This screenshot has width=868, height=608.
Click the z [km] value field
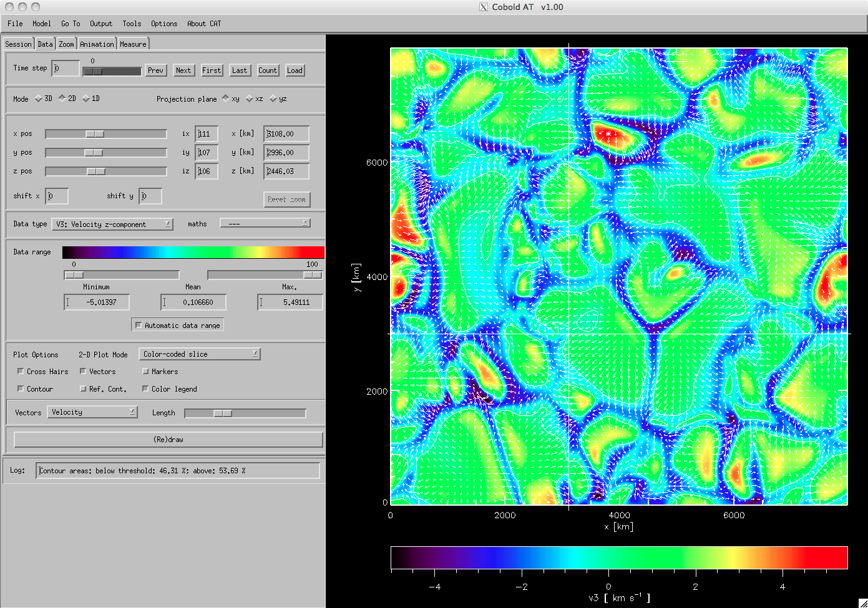286,171
